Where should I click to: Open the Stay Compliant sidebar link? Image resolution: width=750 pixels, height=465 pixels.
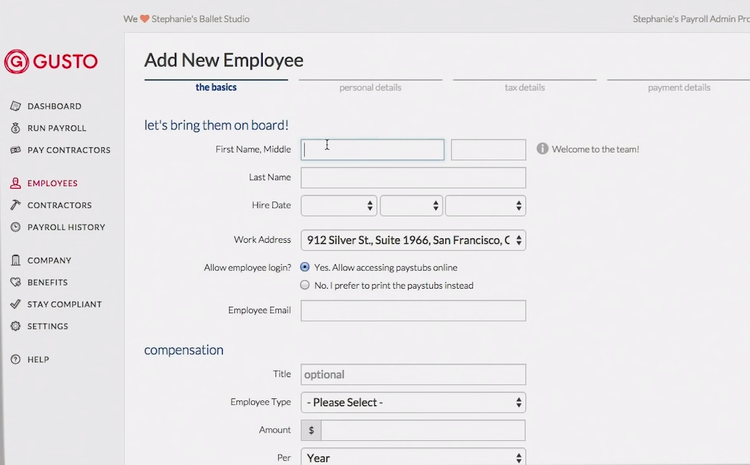coord(64,304)
